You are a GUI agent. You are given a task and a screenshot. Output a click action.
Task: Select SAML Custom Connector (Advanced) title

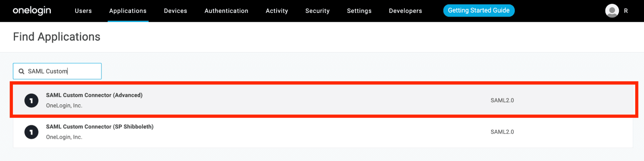coord(94,95)
